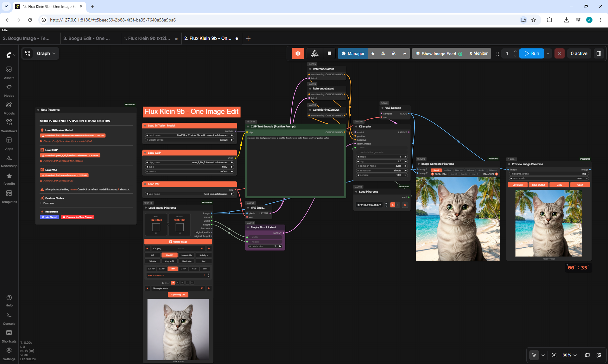Screen dimensions: 608x364
Task: Open the NodesMap sidebar panel
Action: pos(9,161)
